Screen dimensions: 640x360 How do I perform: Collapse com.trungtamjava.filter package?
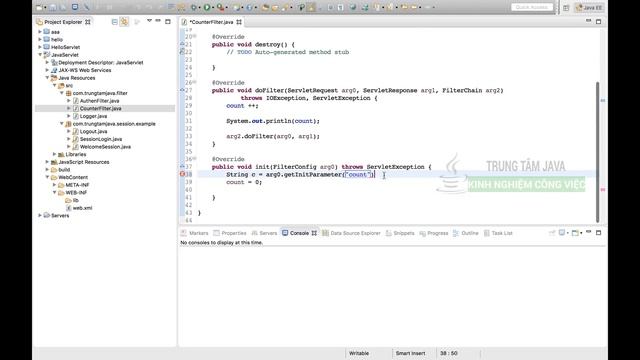(62, 93)
